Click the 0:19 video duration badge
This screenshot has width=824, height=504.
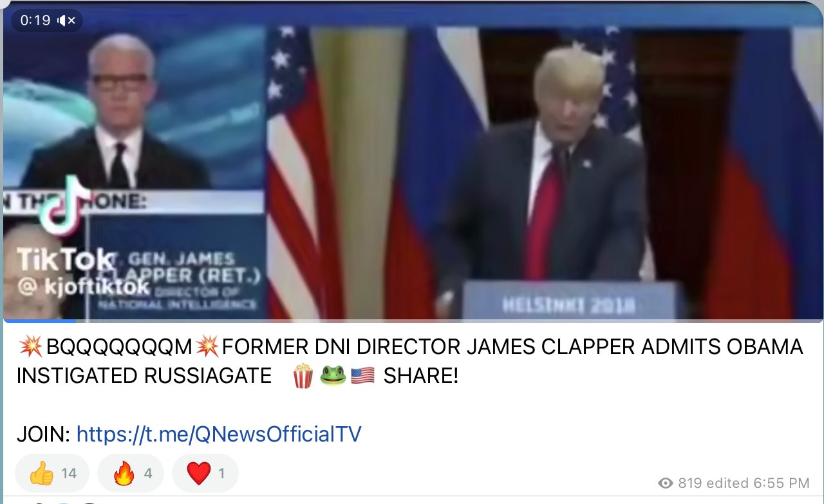click(x=35, y=21)
